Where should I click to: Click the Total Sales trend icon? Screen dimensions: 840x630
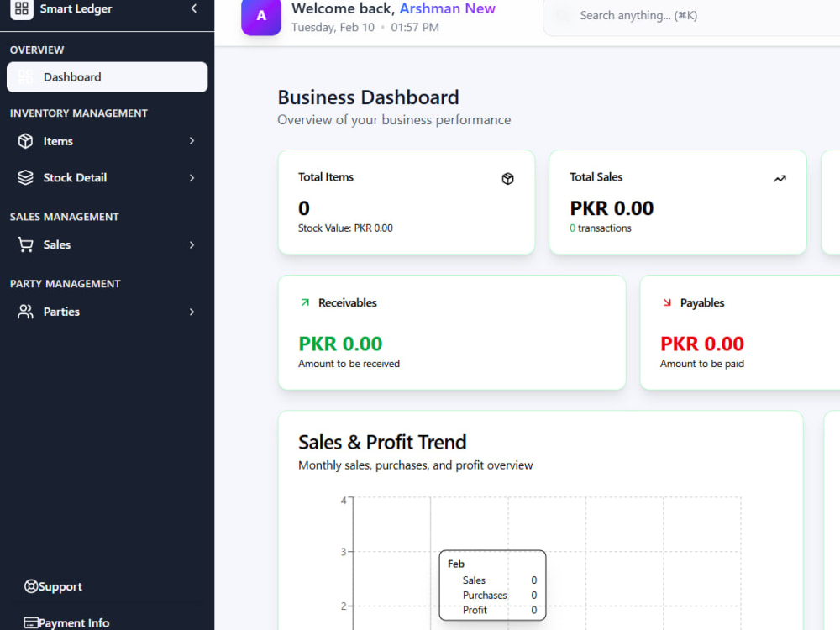[x=780, y=178]
